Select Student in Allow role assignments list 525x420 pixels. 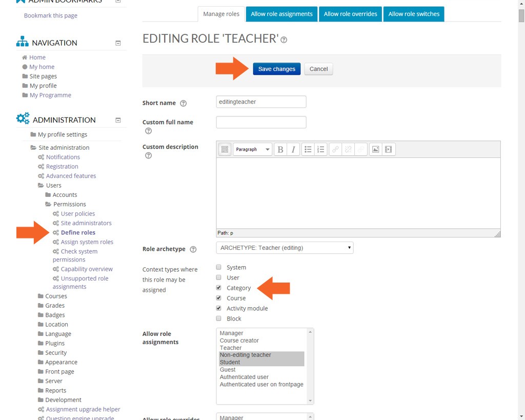click(x=261, y=363)
